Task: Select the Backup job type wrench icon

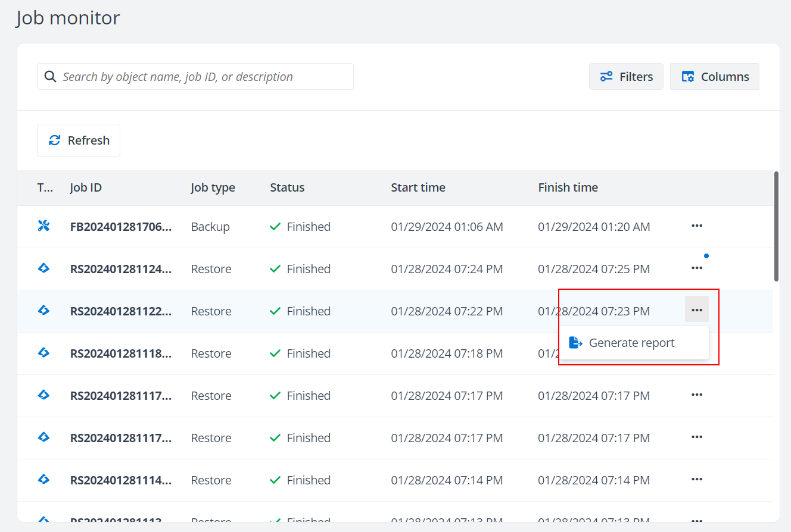Action: click(x=44, y=226)
